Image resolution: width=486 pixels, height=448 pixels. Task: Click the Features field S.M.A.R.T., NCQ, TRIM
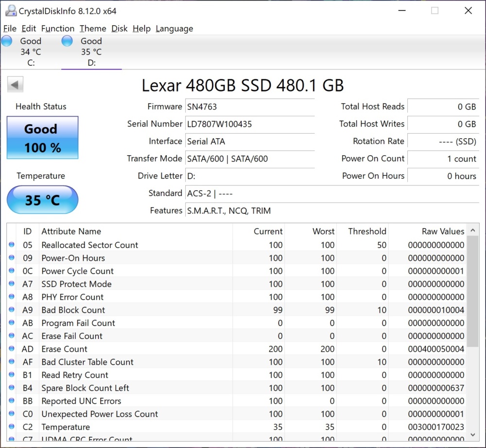click(x=332, y=211)
